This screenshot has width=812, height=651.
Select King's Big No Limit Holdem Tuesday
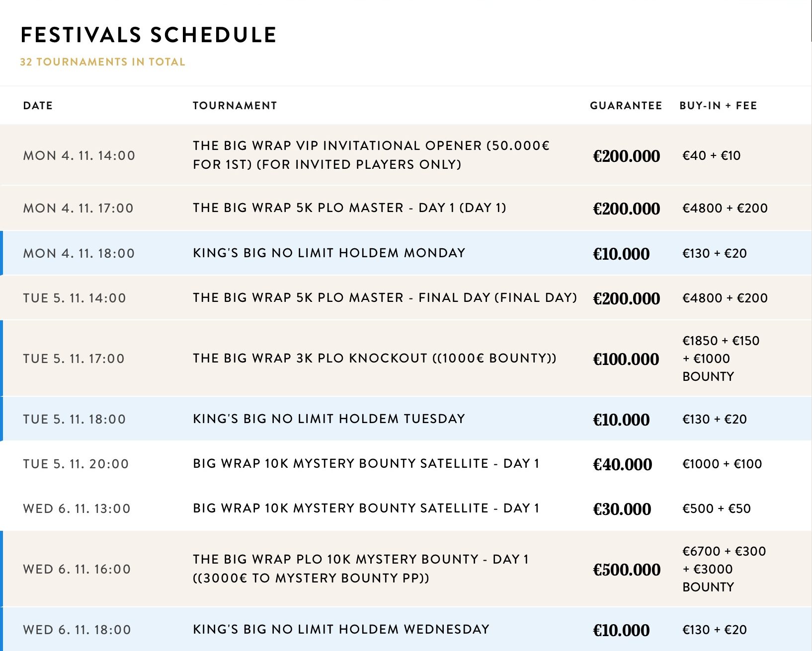(329, 419)
